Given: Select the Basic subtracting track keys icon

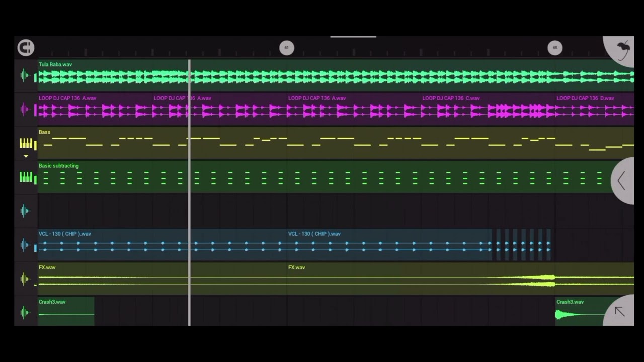Looking at the screenshot, I should point(26,177).
